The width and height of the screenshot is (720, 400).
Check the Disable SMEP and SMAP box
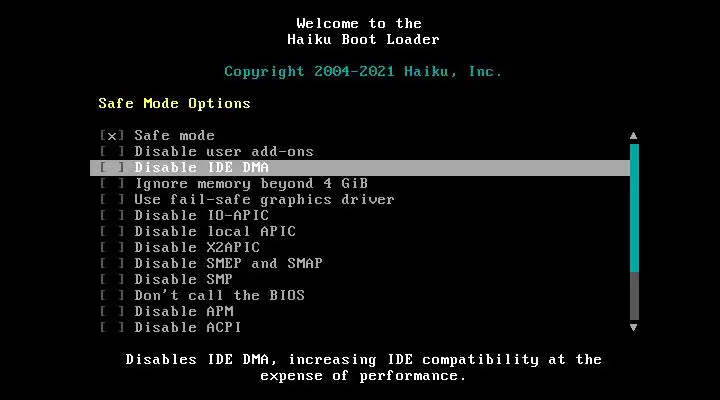(x=112, y=263)
